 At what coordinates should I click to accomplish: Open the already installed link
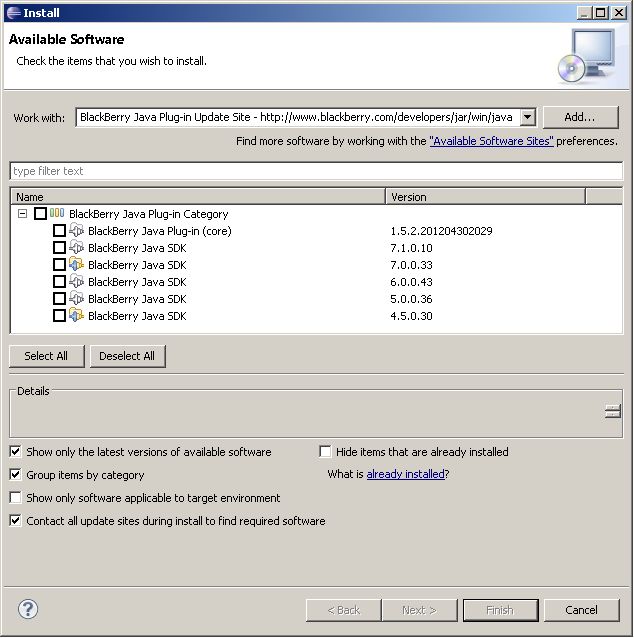[405, 474]
